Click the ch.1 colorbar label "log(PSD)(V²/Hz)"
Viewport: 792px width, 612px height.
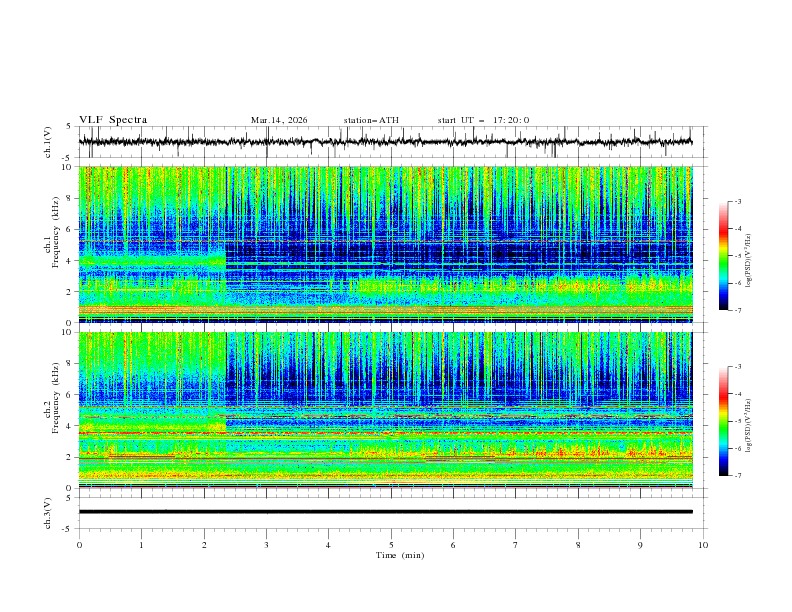750,261
